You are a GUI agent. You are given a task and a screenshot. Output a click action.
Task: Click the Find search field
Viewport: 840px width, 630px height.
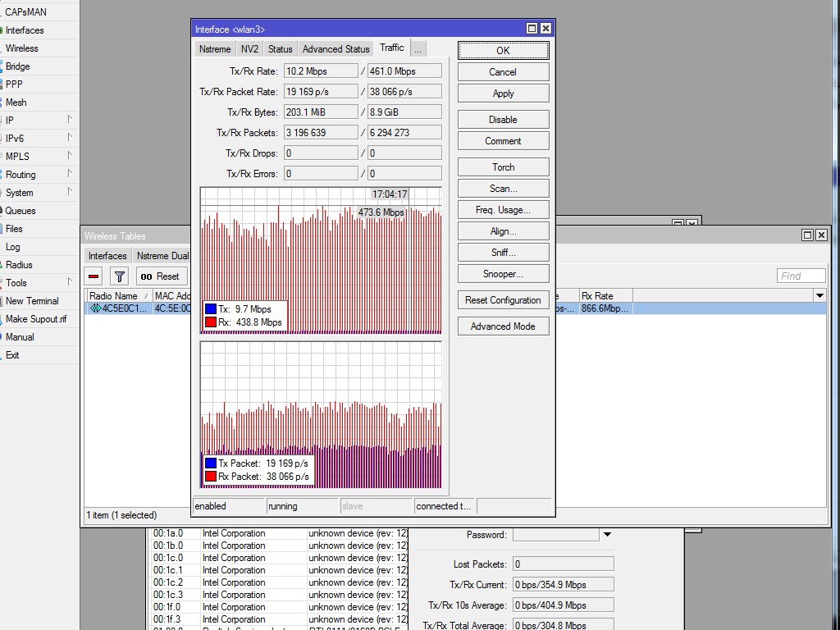(x=801, y=276)
